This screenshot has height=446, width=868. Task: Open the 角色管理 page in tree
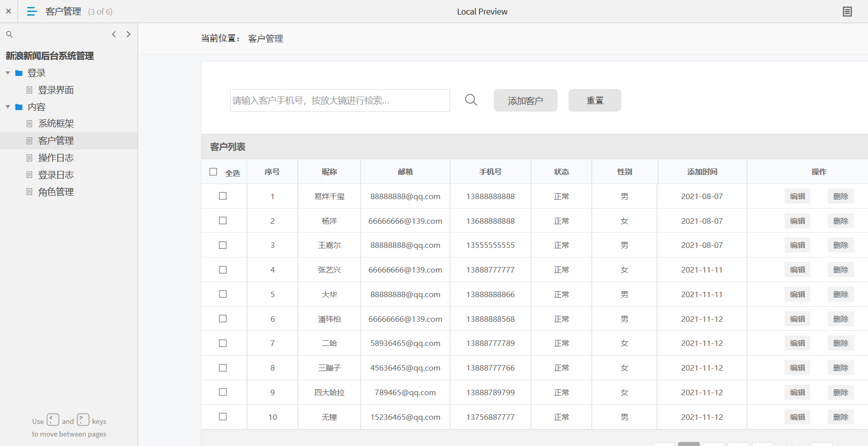(x=56, y=192)
